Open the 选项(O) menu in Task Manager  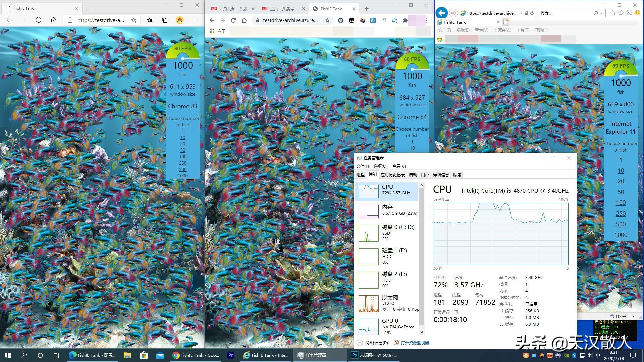380,166
